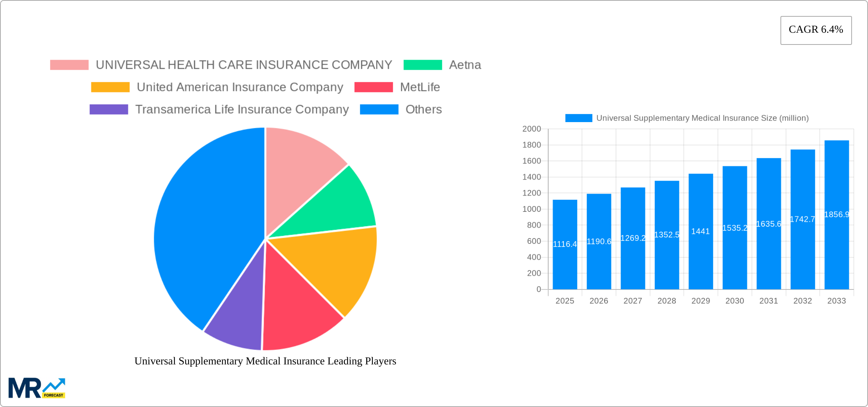Select the Transamerica Life Insurance Company legend label
The height and width of the screenshot is (407, 868).
(243, 109)
